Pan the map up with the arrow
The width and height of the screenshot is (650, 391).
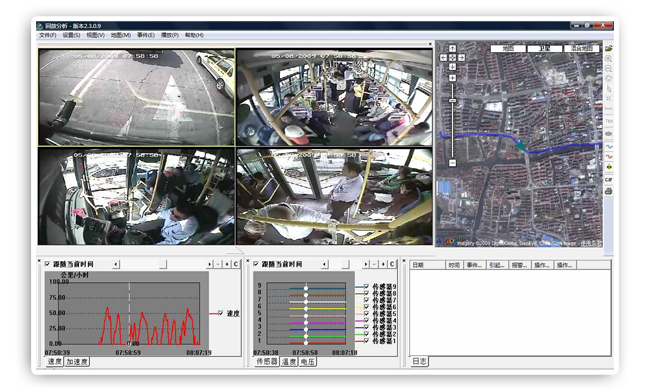[x=452, y=49]
